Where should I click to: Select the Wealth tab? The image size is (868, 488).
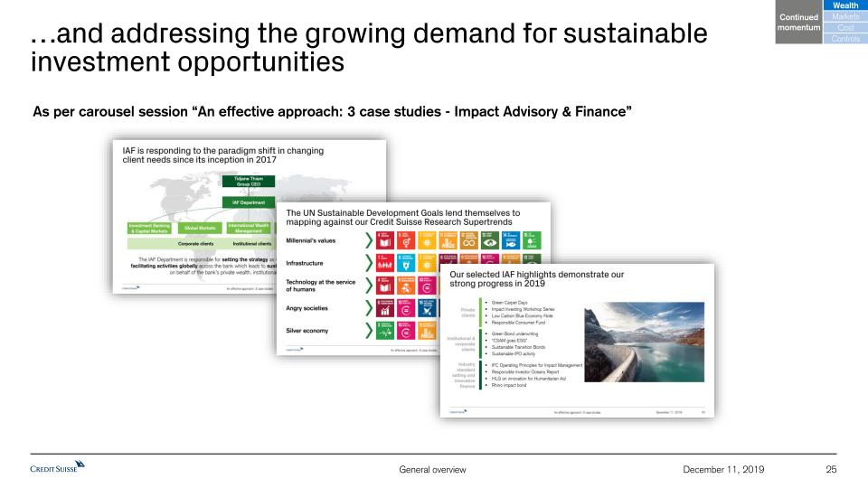pos(844,6)
